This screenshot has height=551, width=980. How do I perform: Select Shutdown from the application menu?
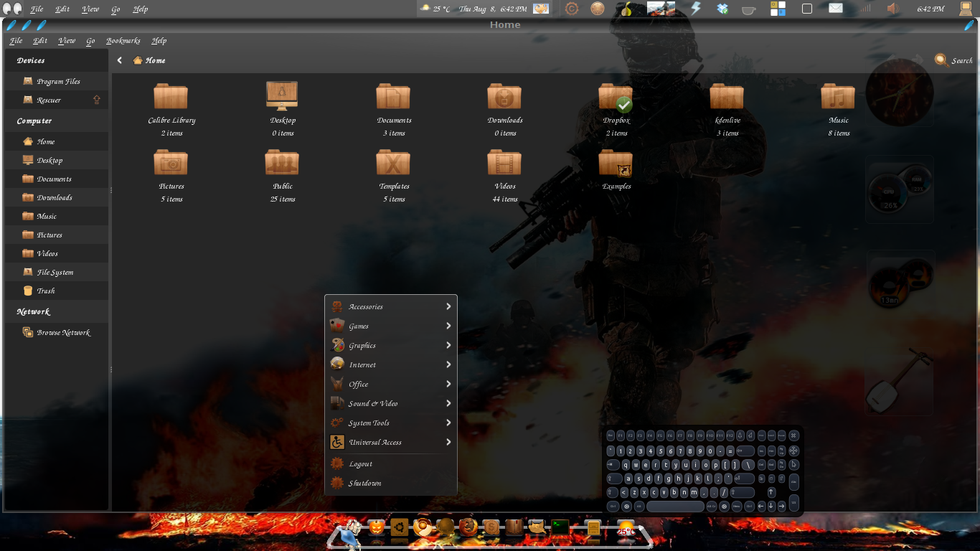(391, 483)
